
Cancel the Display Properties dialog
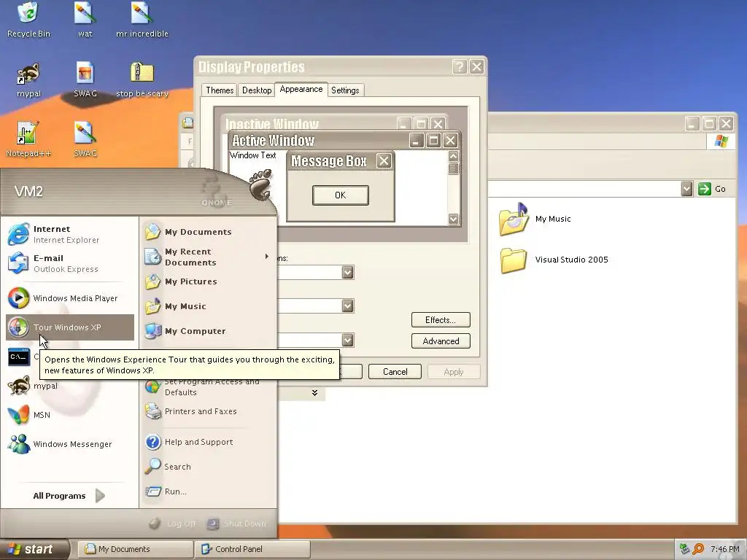(395, 372)
